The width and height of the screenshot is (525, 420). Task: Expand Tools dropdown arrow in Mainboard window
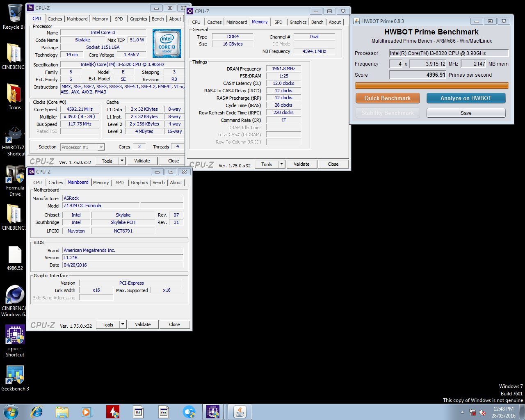(123, 324)
